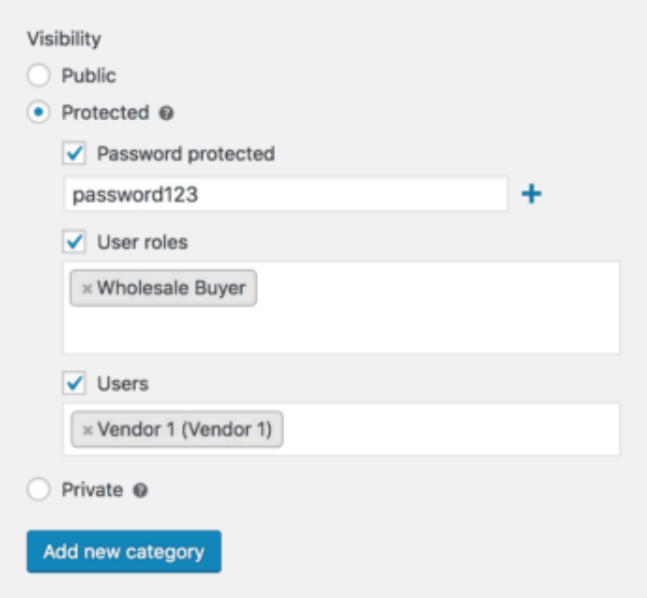Screen dimensions: 647x598
Task: Select the Protected visibility option
Action: click(38, 113)
